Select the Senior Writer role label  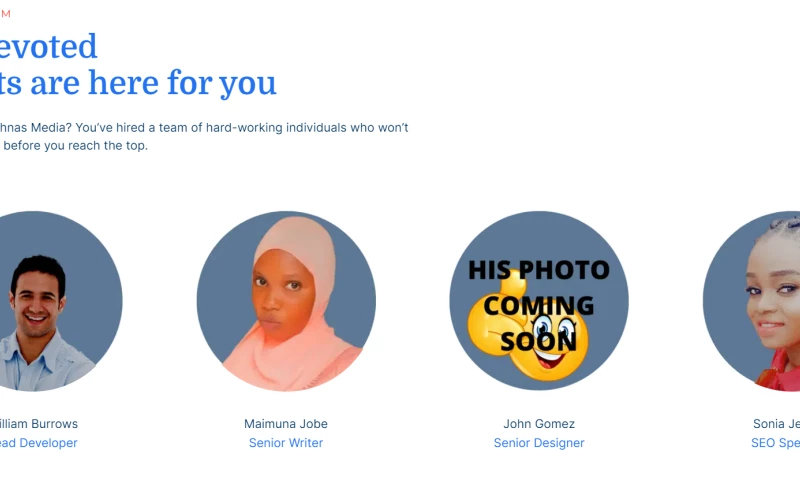286,443
